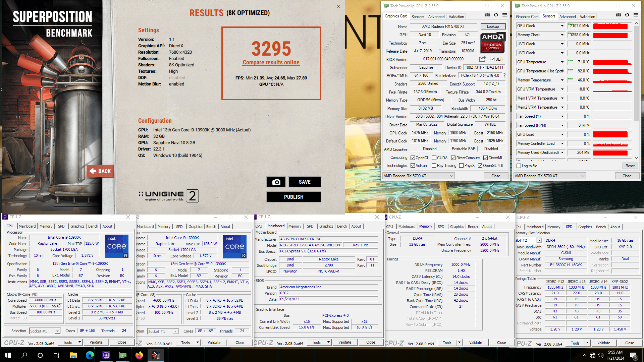Click the Unigine 2 logo in the results window
Viewport: 644px width, 362px height.
(168, 196)
